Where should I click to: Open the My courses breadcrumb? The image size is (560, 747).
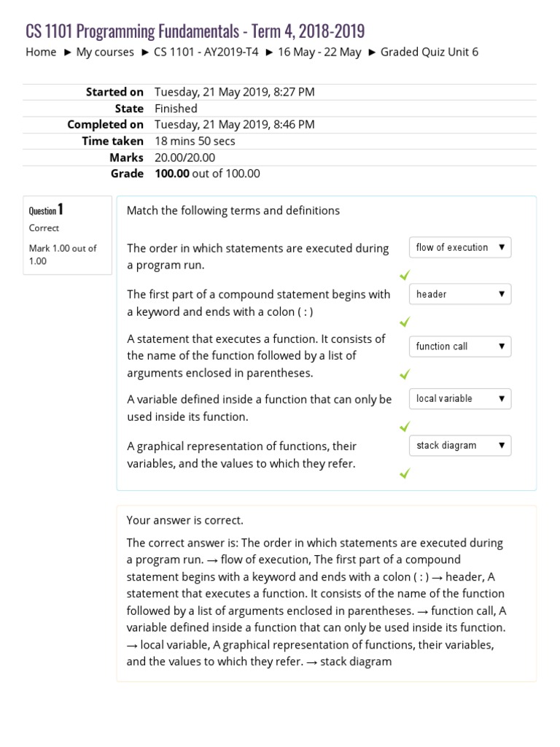[105, 52]
